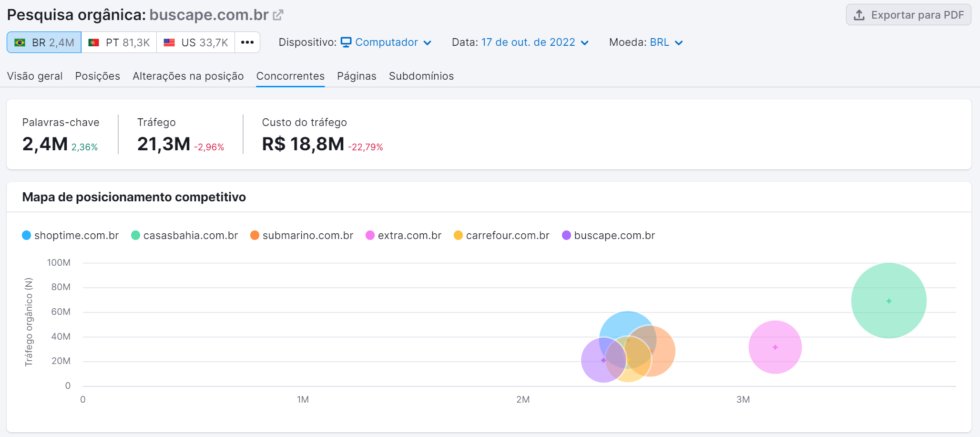Click the computer device icon
Image resolution: width=980 pixels, height=437 pixels.
(347, 42)
